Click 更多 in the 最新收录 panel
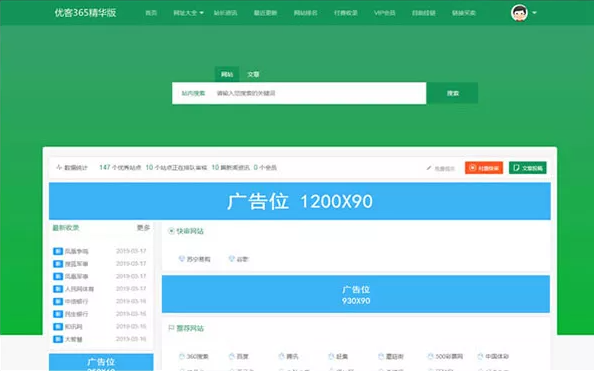Screen dimensions: 594x371 (143, 228)
